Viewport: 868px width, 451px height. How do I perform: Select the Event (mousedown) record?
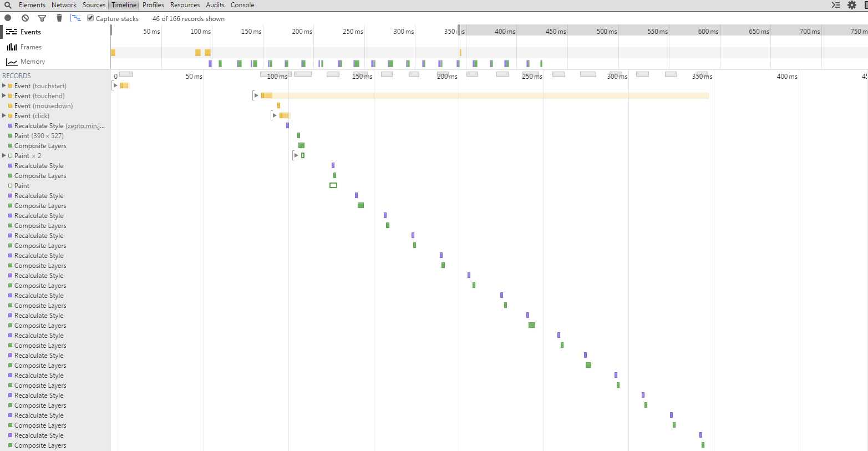pos(55,106)
